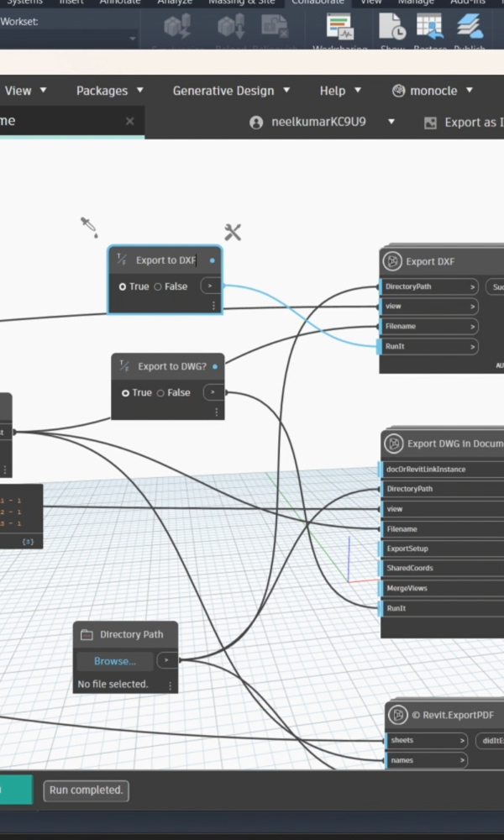Open the user account dropdown arrow
The width and height of the screenshot is (504, 840).
tap(391, 122)
